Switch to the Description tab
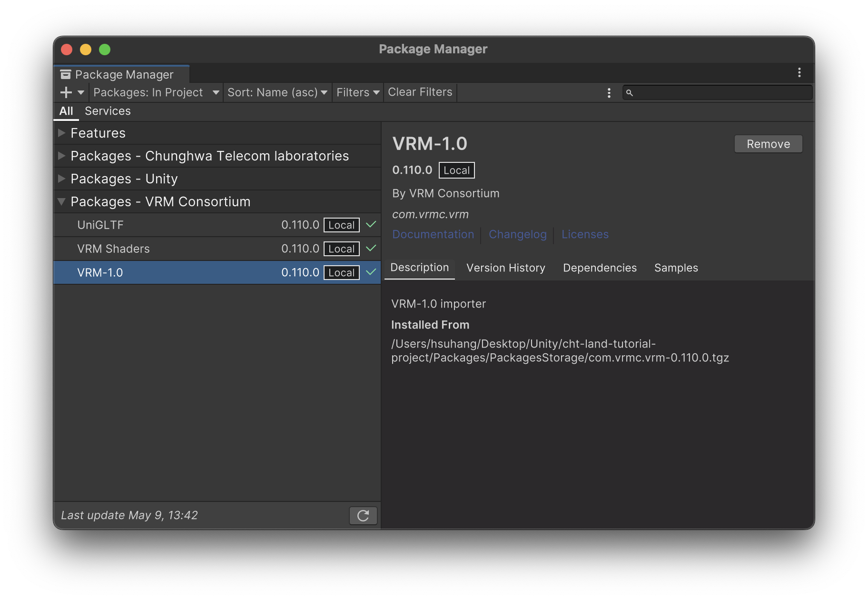This screenshot has width=868, height=600. pyautogui.click(x=420, y=268)
